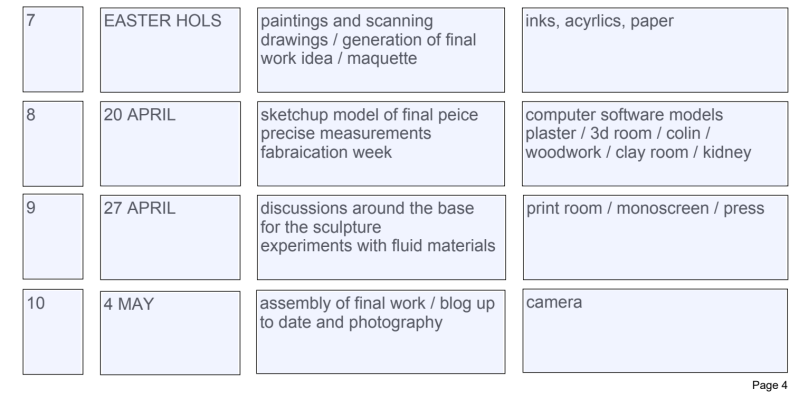Click the Page 4 footer label

click(x=769, y=385)
